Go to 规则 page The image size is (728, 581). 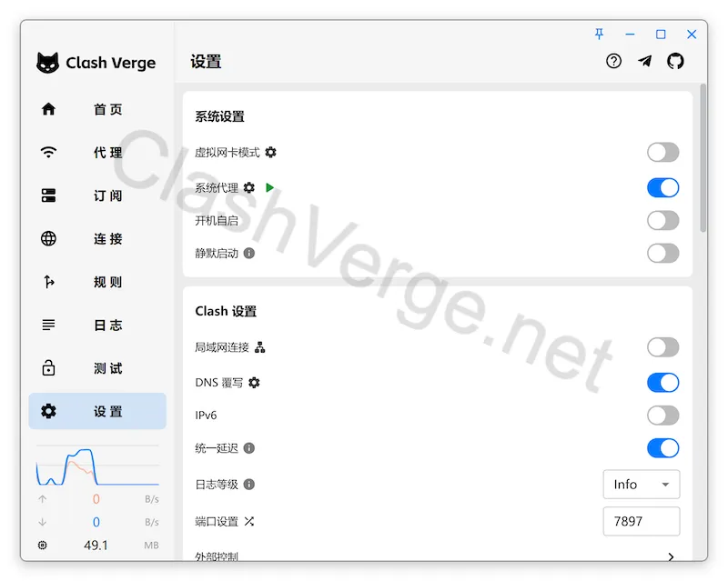(x=97, y=282)
